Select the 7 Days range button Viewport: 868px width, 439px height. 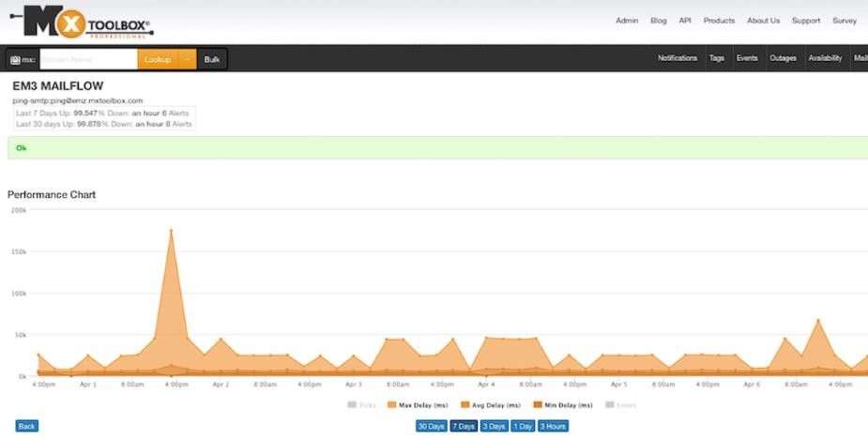pyautogui.click(x=464, y=426)
